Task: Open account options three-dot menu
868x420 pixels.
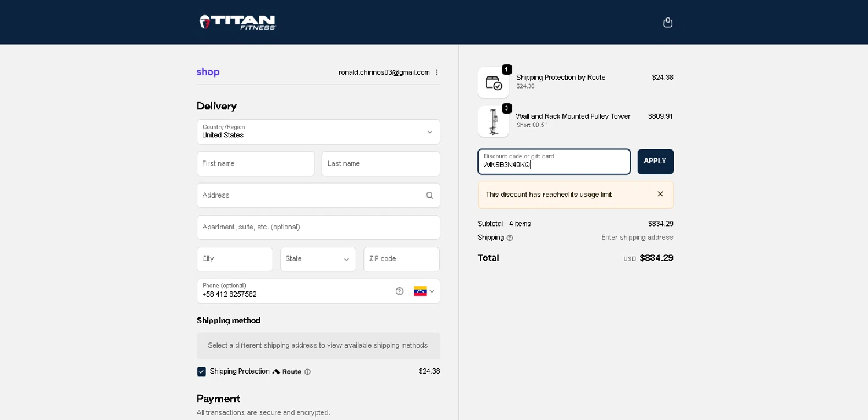Action: tap(436, 72)
